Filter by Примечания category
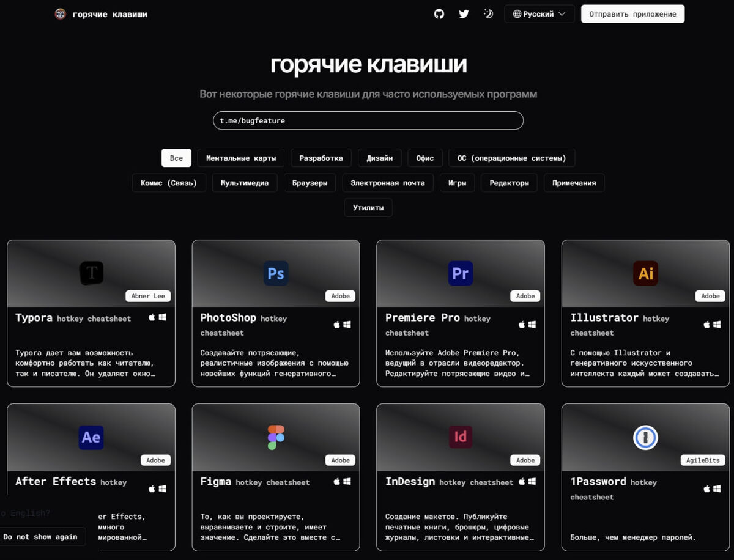The image size is (734, 560). click(x=574, y=183)
